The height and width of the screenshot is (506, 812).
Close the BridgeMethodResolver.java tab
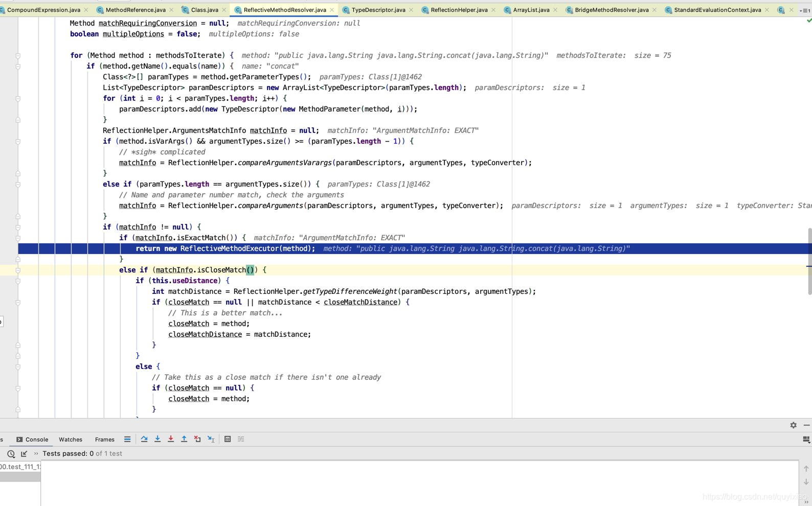pos(655,10)
